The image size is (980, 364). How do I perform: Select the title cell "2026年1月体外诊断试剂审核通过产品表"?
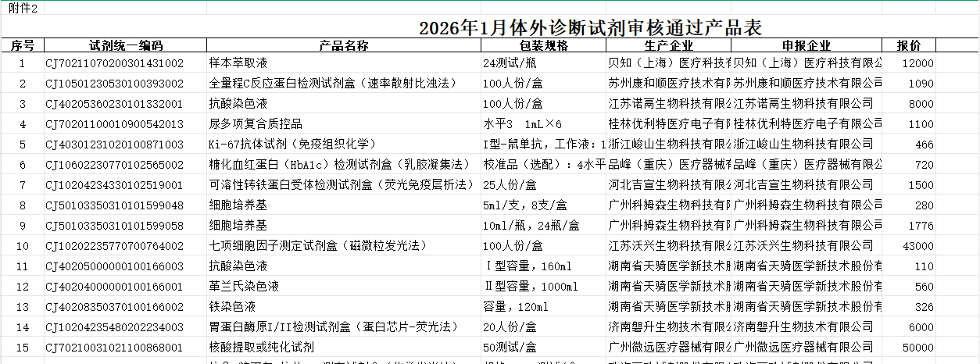tap(590, 27)
